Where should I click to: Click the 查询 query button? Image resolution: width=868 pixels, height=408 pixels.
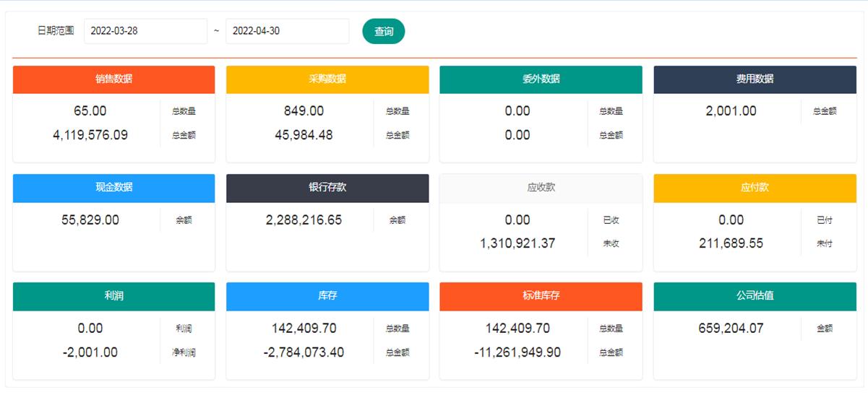tap(384, 31)
